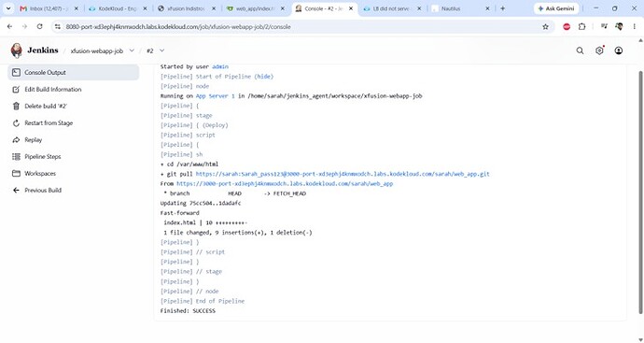
Task: Open the App Server 1 node link
Action: pos(216,96)
